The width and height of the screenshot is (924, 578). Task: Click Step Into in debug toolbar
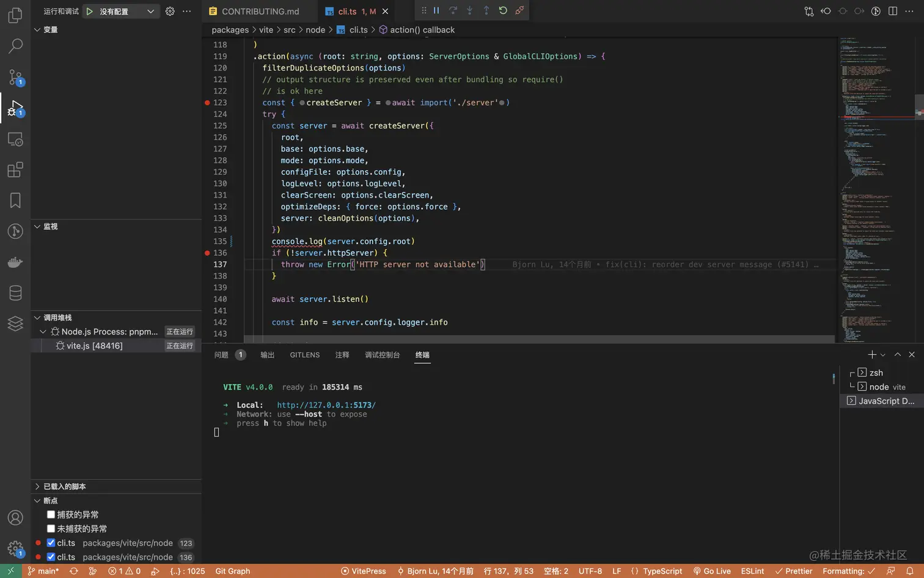[x=469, y=10]
